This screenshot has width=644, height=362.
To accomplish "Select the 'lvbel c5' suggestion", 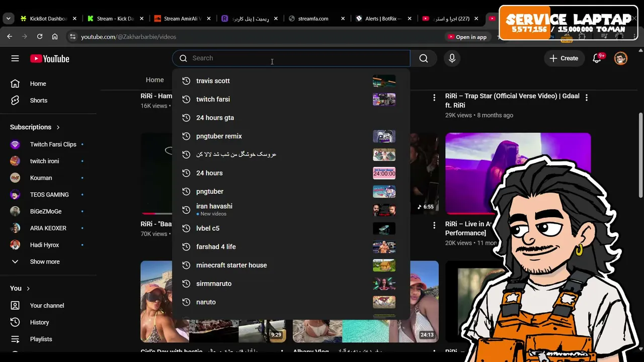I will click(291, 228).
